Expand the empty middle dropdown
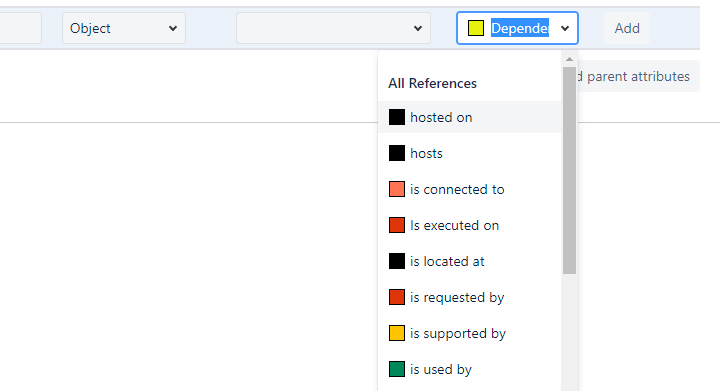This screenshot has width=727, height=391. point(333,28)
